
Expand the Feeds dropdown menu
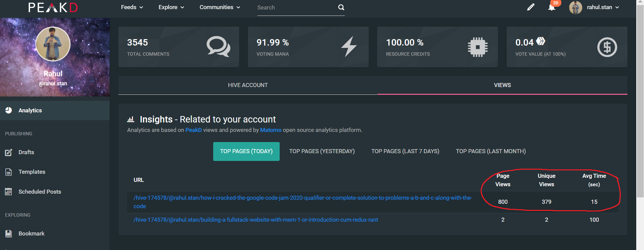[132, 7]
